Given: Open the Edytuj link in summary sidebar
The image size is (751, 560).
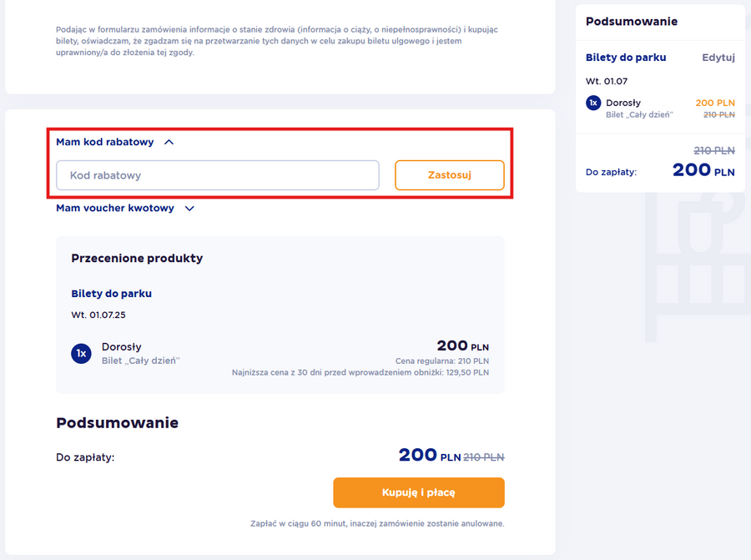Looking at the screenshot, I should tap(718, 58).
